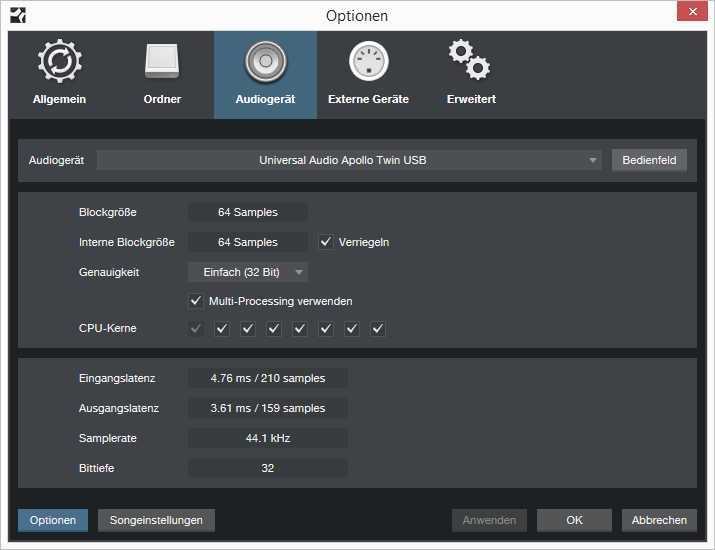The image size is (715, 550).
Task: Toggle the seventh CPU-Kerne checkbox
Action: click(352, 328)
